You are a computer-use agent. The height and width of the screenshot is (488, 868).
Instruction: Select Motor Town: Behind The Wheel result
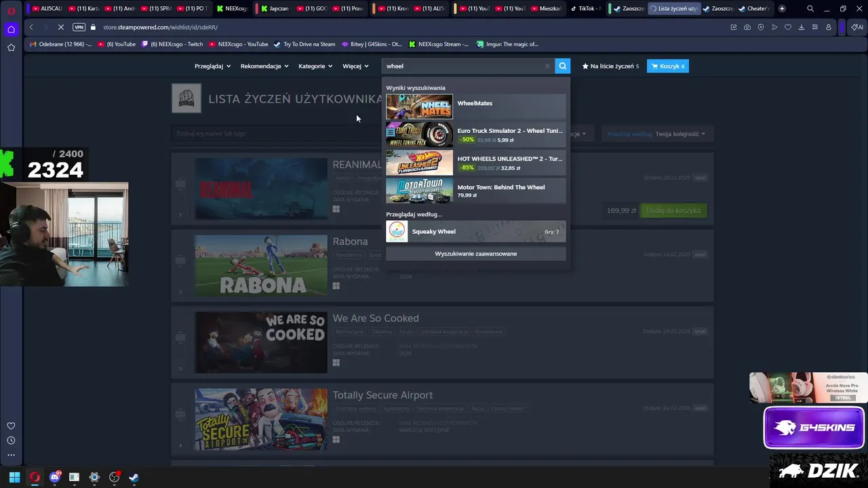475,190
